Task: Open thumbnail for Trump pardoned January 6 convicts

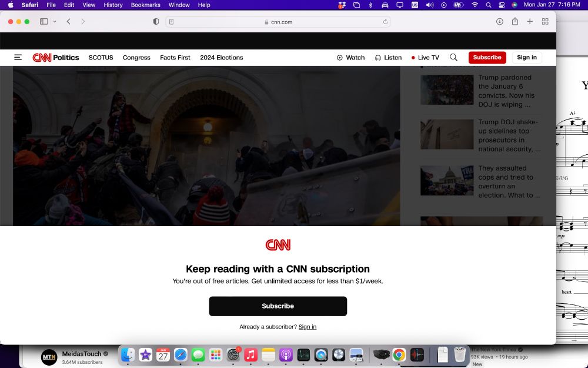Action: click(447, 89)
